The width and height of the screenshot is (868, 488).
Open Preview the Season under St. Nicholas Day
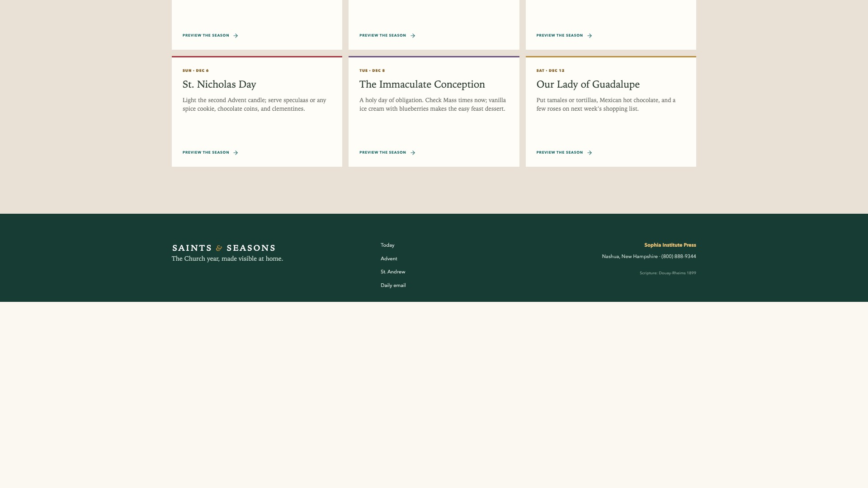[210, 153]
